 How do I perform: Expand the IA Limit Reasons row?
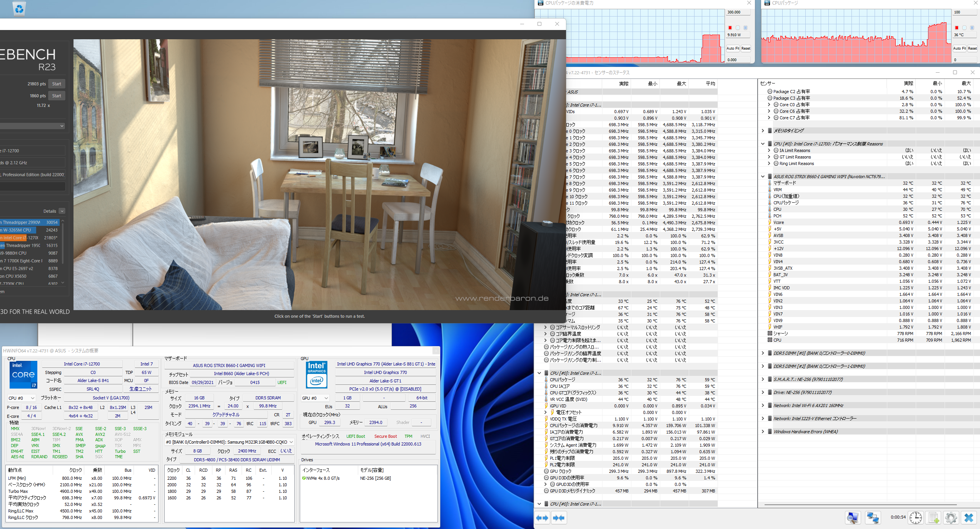(769, 150)
